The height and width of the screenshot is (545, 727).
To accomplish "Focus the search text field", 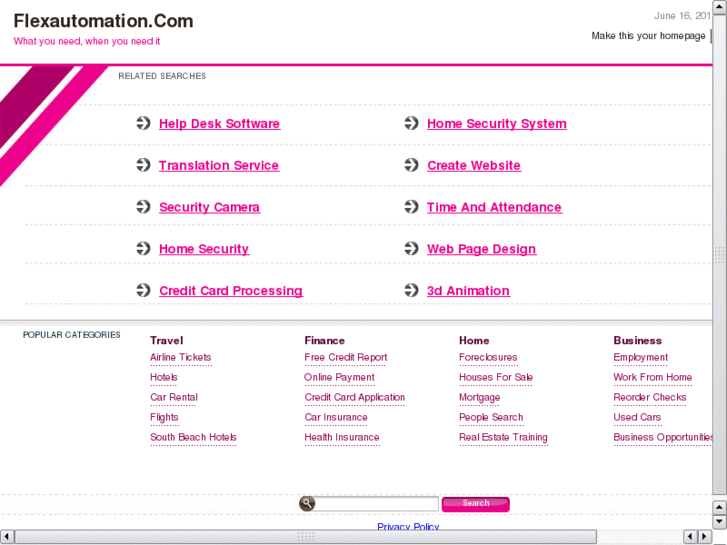I will point(378,504).
